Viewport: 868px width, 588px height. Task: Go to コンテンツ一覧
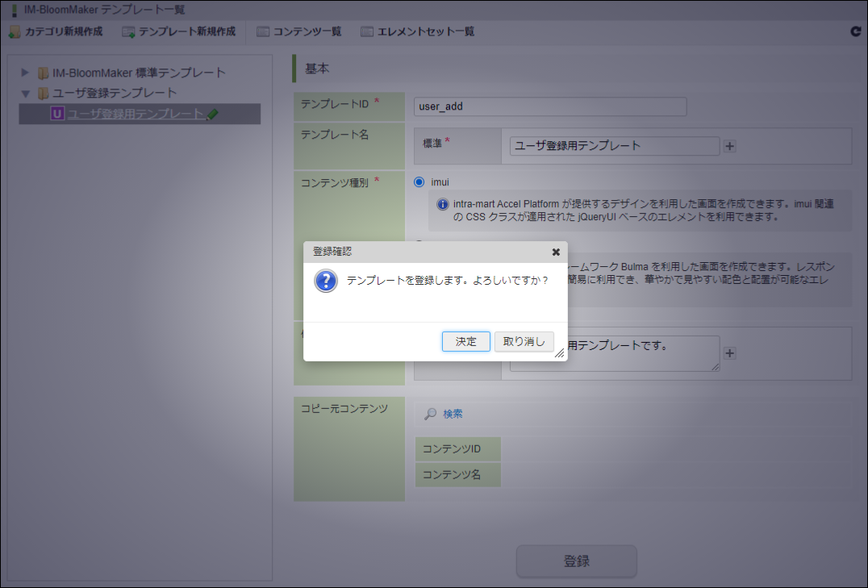click(x=299, y=31)
